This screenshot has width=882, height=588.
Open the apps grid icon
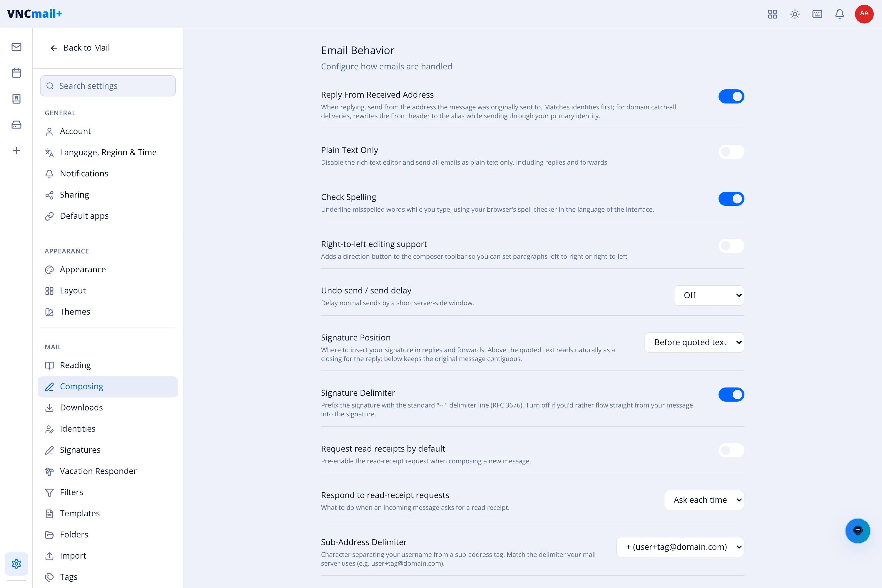click(773, 14)
